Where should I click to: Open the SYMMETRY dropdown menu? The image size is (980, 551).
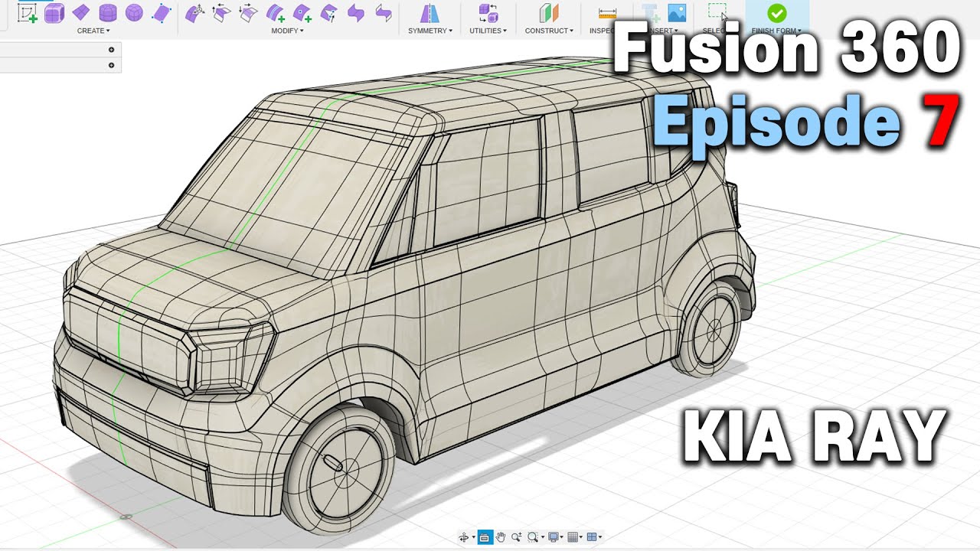(430, 31)
